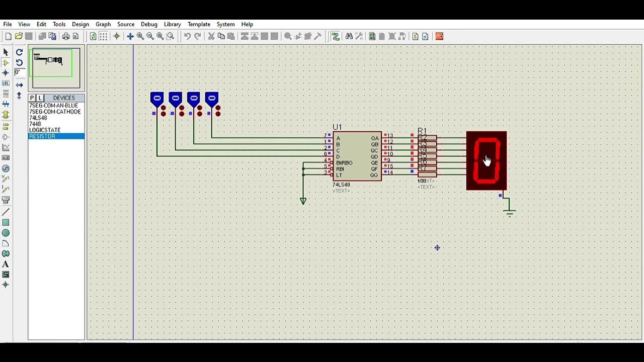The height and width of the screenshot is (362, 644).
Task: Toggle the wire auto-router
Action: click(336, 36)
